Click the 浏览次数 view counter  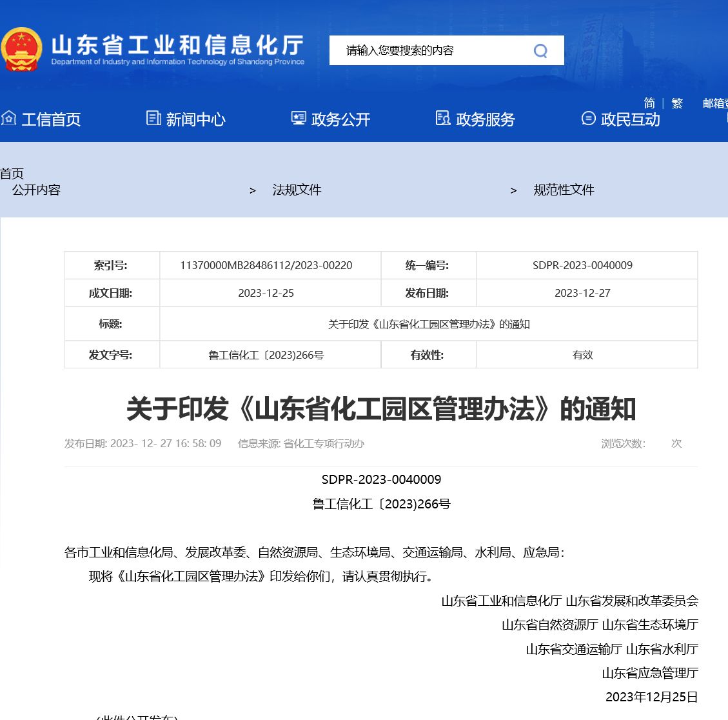(x=641, y=444)
